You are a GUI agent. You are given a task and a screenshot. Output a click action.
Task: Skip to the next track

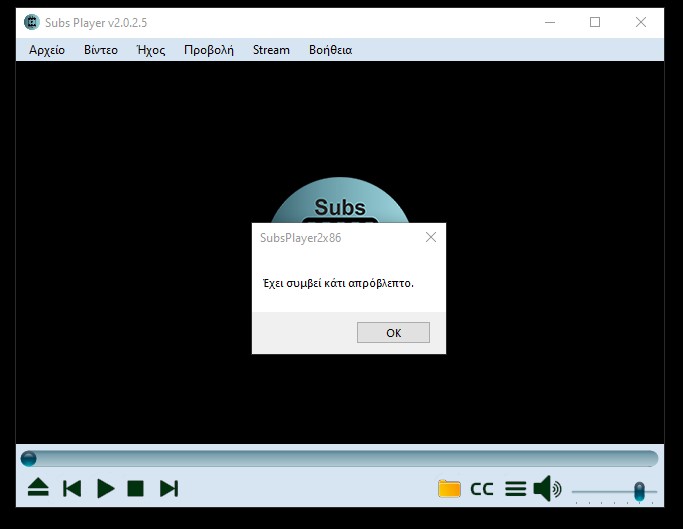pyautogui.click(x=169, y=488)
